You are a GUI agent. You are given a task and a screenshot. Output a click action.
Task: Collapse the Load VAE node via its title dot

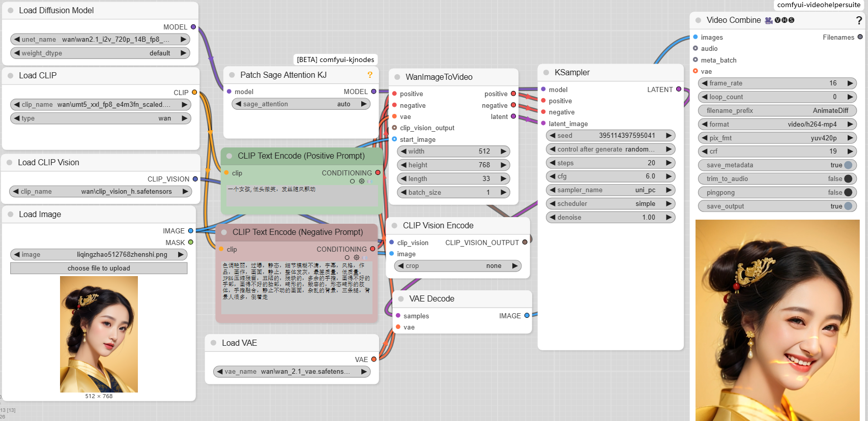click(x=214, y=343)
